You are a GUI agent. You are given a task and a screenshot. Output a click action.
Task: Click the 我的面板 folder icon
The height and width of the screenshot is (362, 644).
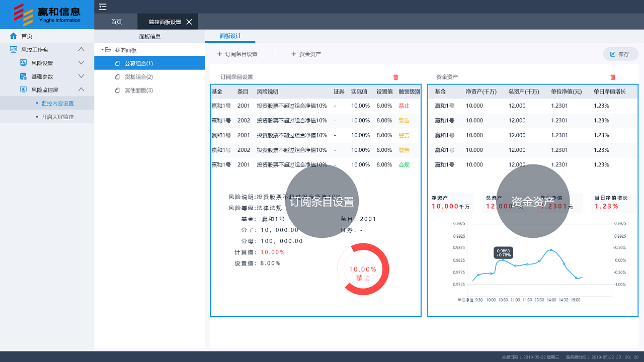point(108,50)
